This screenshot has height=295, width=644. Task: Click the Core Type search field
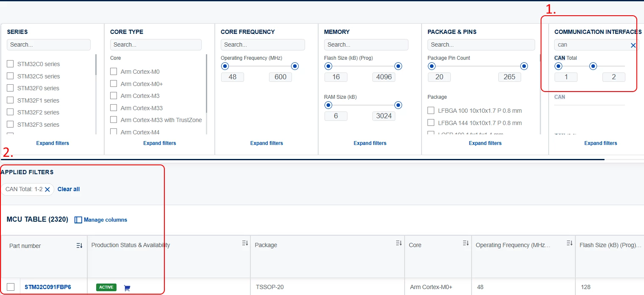(x=156, y=45)
